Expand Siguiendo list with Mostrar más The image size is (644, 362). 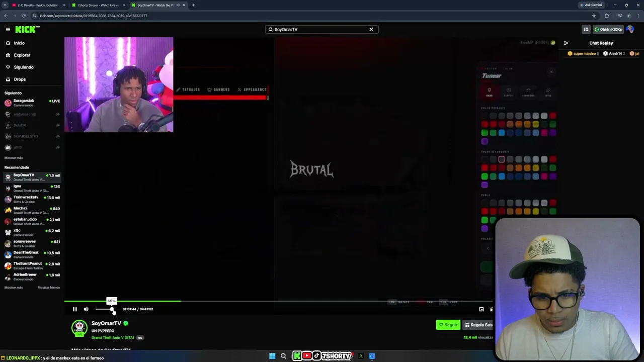tap(14, 158)
